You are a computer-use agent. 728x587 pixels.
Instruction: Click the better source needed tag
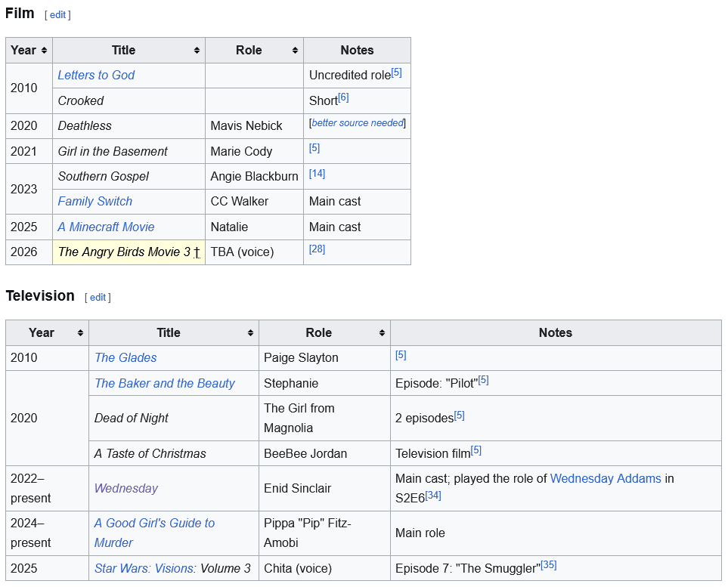click(x=358, y=123)
